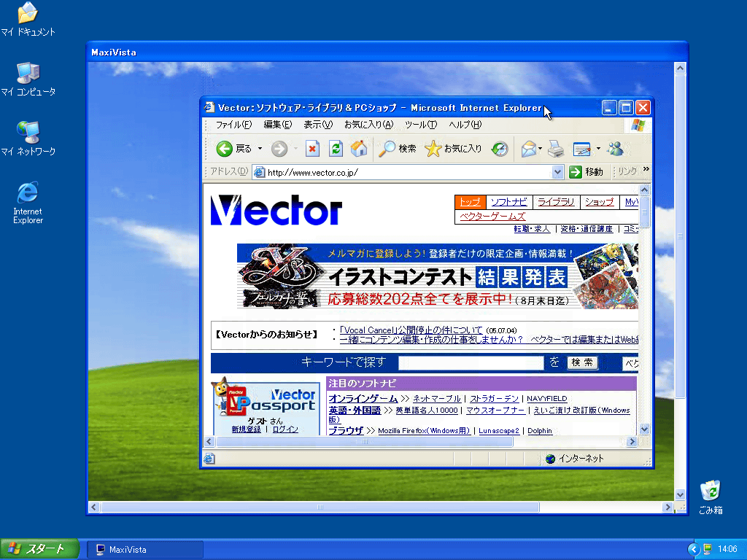Select the ショップ tab

(x=600, y=202)
